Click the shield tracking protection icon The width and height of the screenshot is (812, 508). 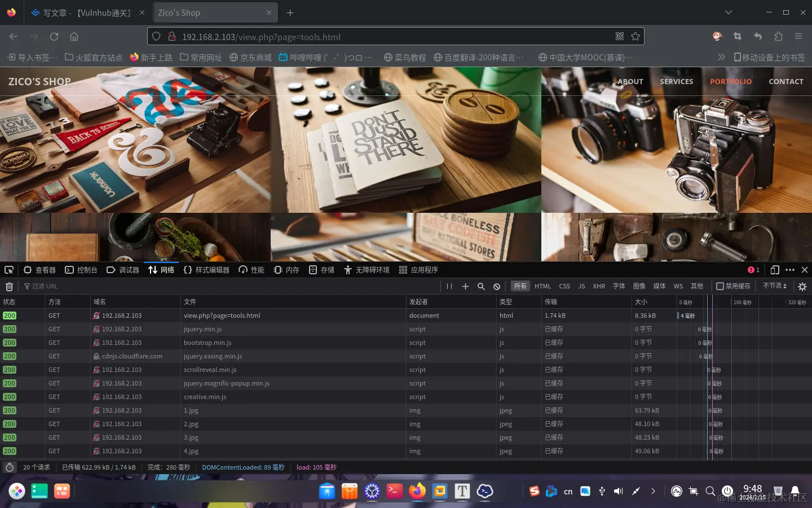156,37
